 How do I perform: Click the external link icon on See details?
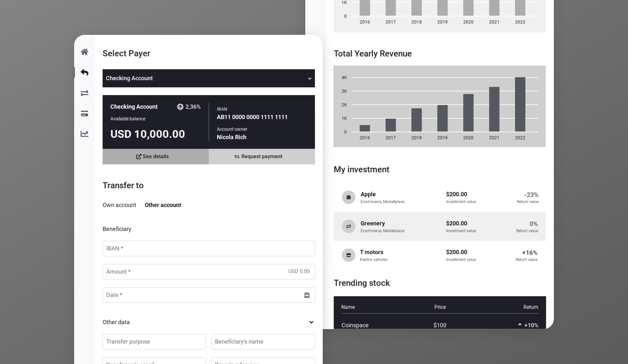[x=139, y=156]
